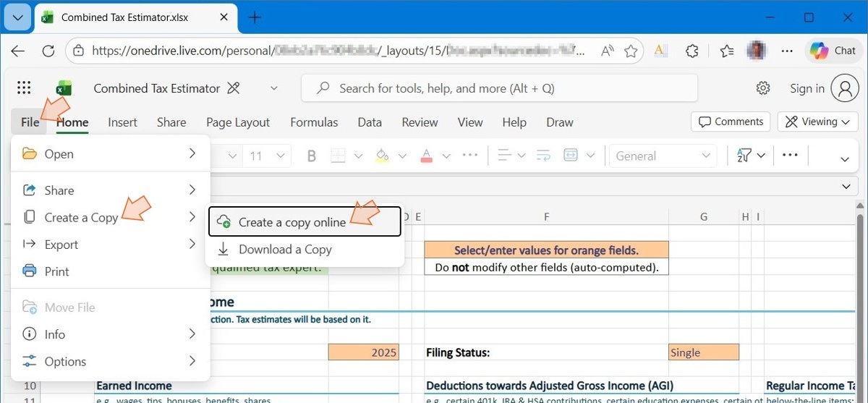868x403 pixels.
Task: Open the Microsoft 365 app launcher grid
Action: click(23, 88)
